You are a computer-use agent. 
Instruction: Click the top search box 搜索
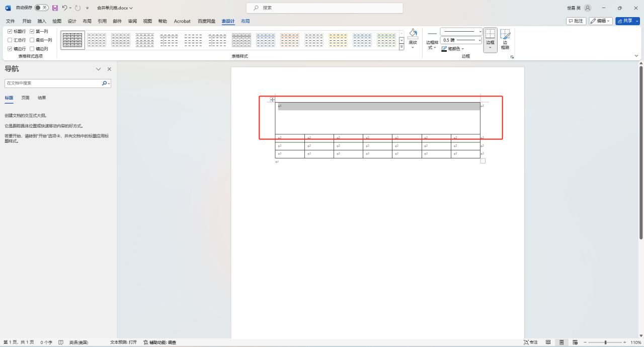(325, 8)
